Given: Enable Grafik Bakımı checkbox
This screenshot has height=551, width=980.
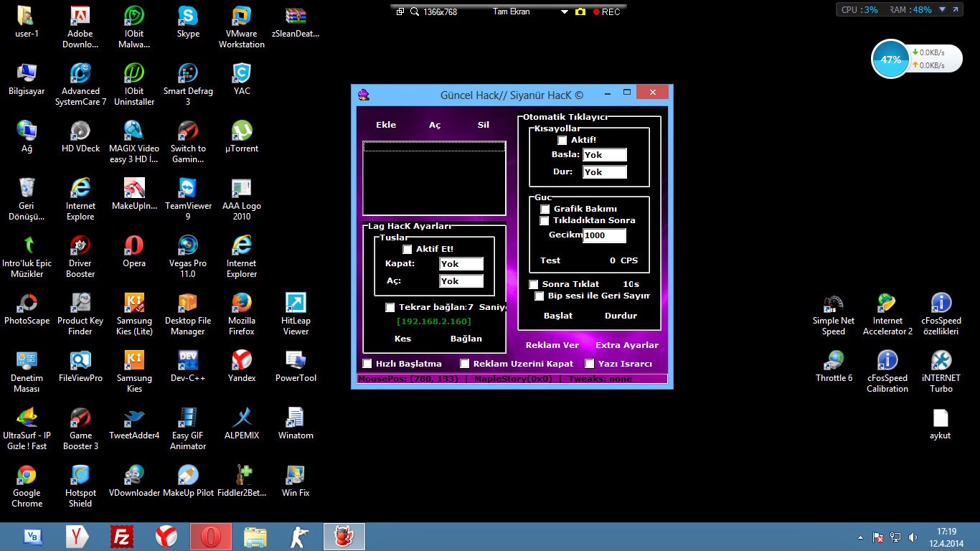Looking at the screenshot, I should (x=545, y=209).
